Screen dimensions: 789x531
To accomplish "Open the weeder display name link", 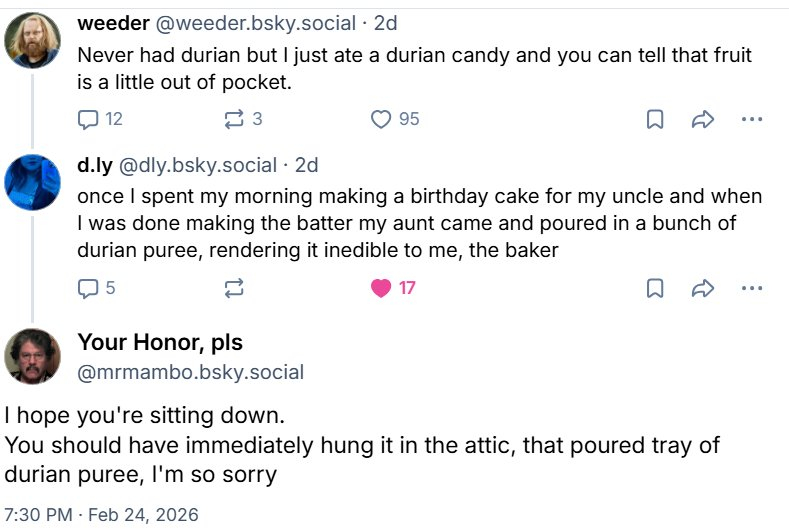I will (113, 24).
